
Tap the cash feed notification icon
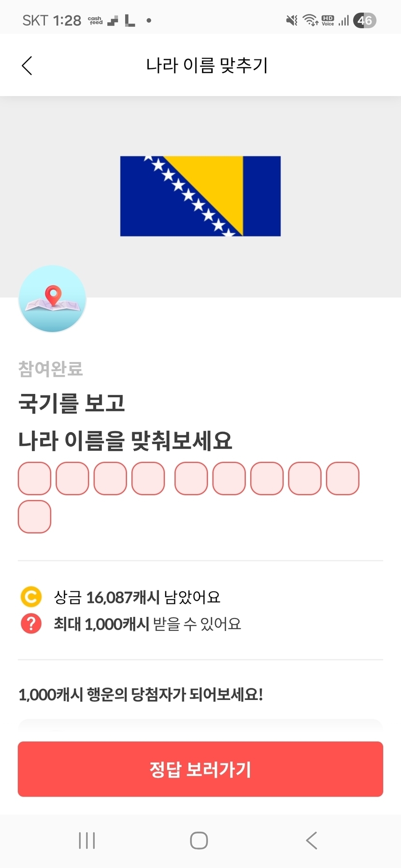click(95, 21)
